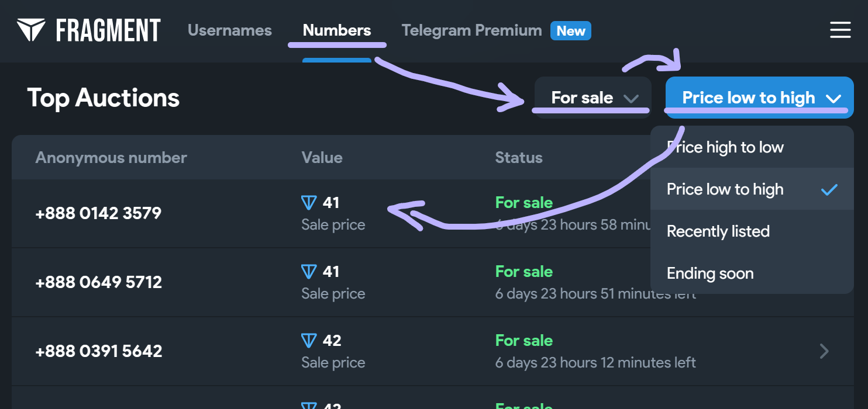Click the checkmark beside Price low to high
The width and height of the screenshot is (868, 409).
point(829,189)
